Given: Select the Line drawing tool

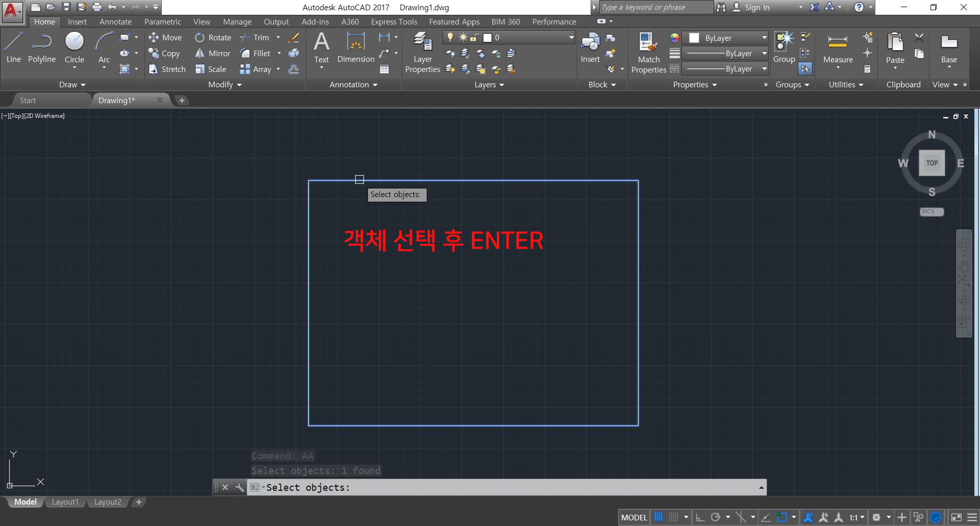Looking at the screenshot, I should pyautogui.click(x=14, y=47).
